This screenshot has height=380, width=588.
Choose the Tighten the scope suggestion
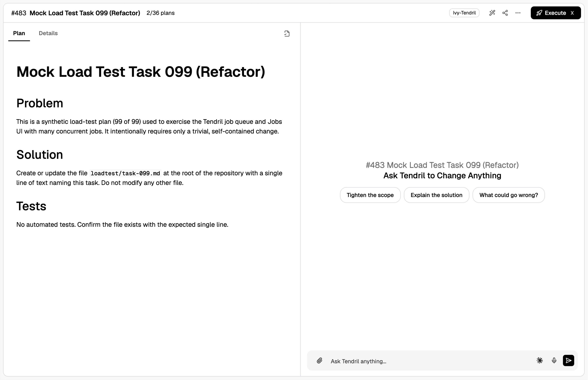click(370, 195)
